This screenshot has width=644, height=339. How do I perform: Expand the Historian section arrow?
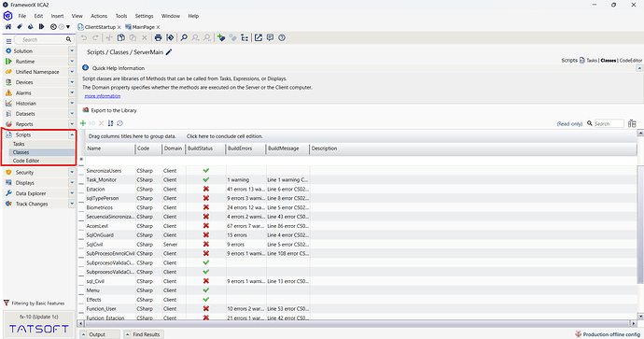tap(72, 103)
